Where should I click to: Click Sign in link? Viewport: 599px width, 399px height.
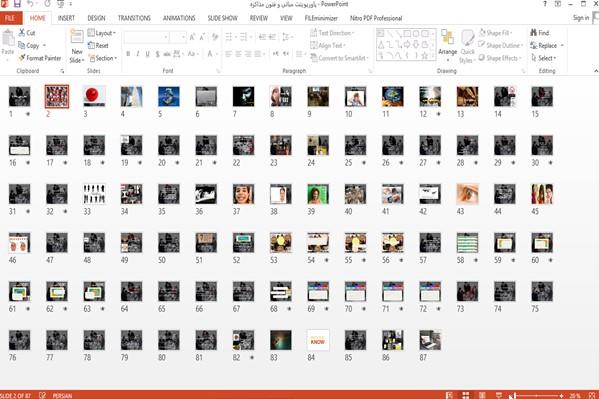tap(581, 18)
